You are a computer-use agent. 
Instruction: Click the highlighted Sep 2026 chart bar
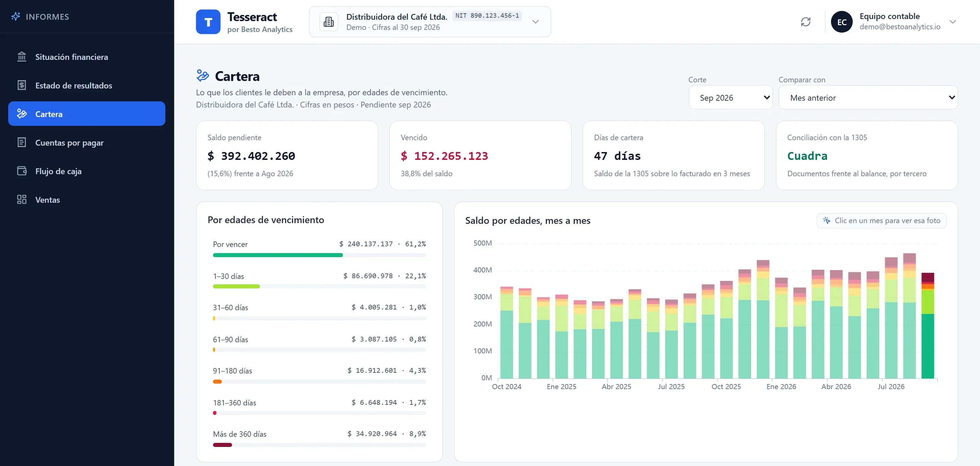pos(928,325)
